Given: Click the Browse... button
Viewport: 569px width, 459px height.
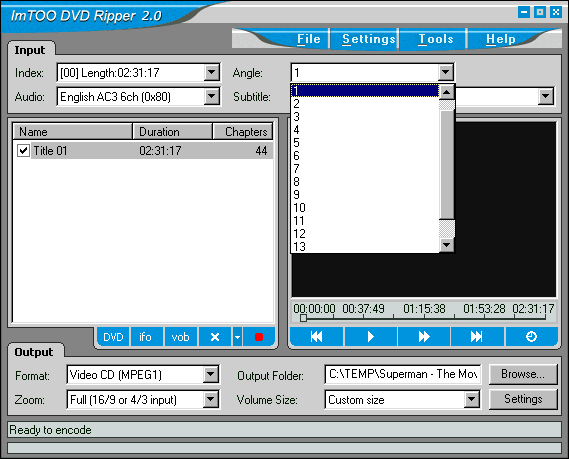Looking at the screenshot, I should coord(523,374).
